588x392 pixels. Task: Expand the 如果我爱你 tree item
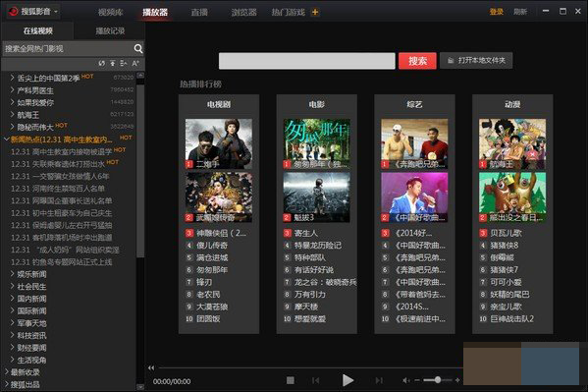[x=12, y=102]
